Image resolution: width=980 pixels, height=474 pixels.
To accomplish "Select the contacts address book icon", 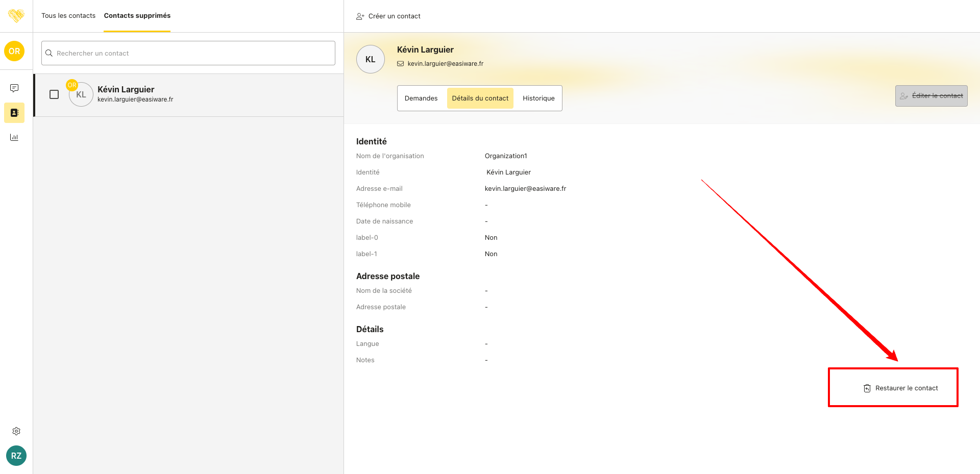I will pyautogui.click(x=14, y=113).
